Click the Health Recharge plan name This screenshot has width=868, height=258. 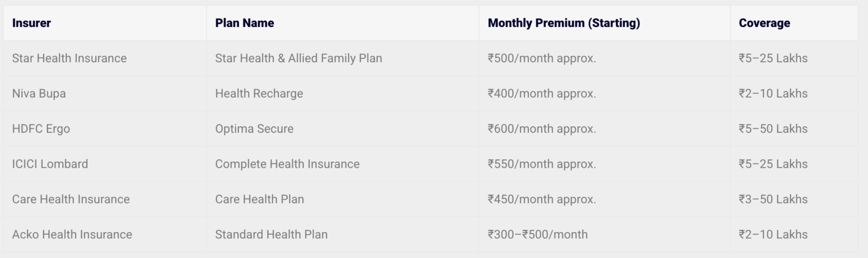259,94
